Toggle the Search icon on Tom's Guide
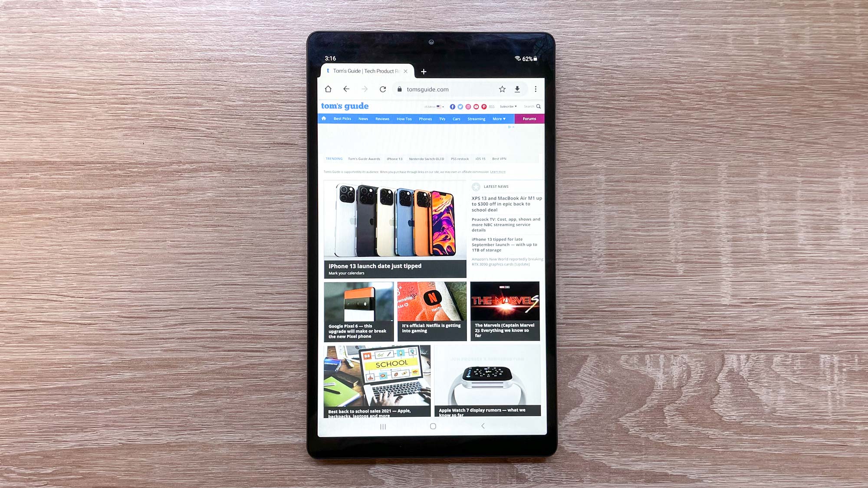868x488 pixels. [538, 107]
